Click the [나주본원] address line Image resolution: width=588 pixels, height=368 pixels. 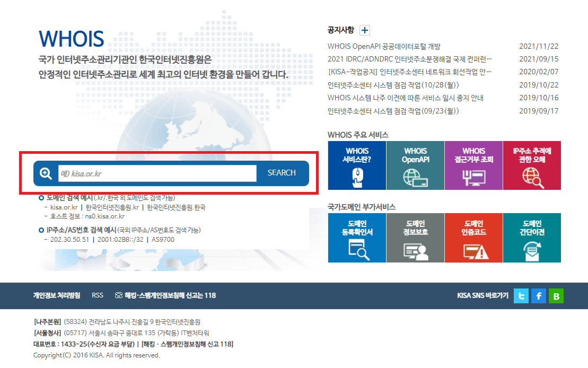[117, 322]
